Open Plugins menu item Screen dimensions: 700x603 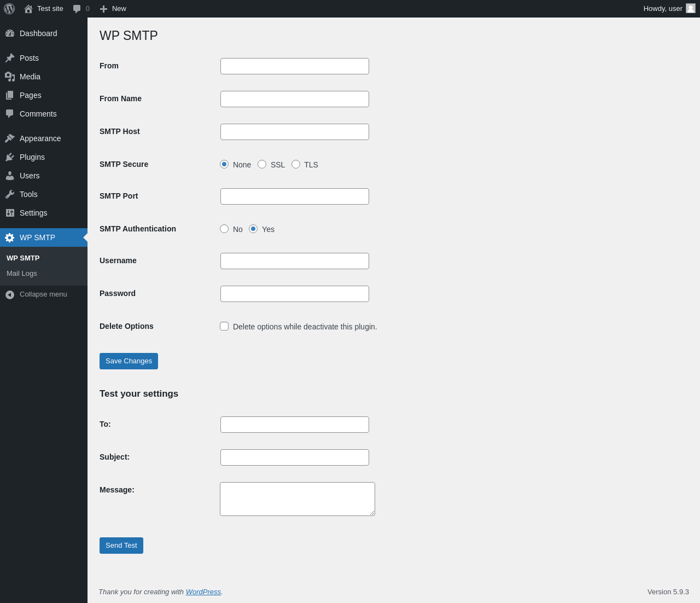click(44, 157)
